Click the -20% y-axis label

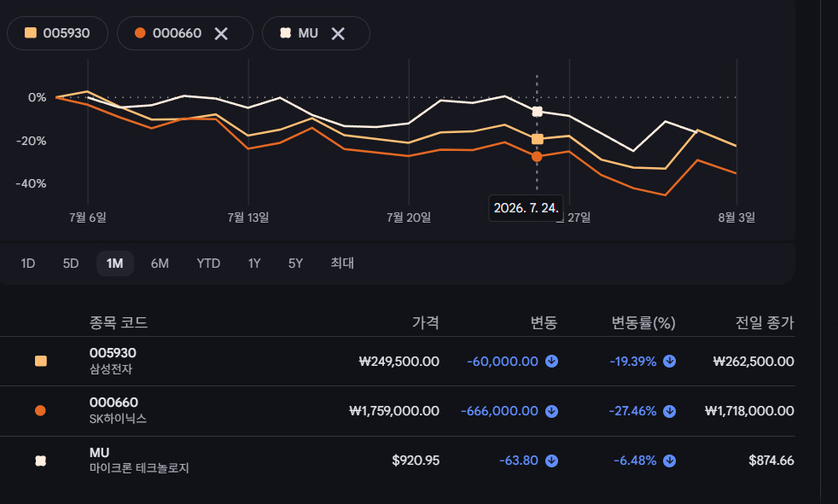coord(31,141)
